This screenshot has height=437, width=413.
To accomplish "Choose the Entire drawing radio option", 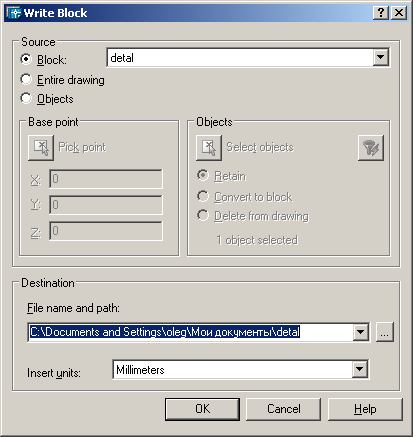I will click(26, 79).
